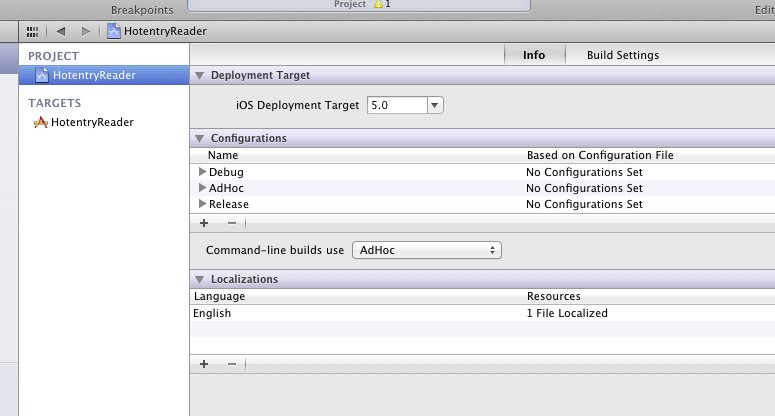Click the Based on Configuration File header
The image size is (775, 416).
click(x=600, y=155)
